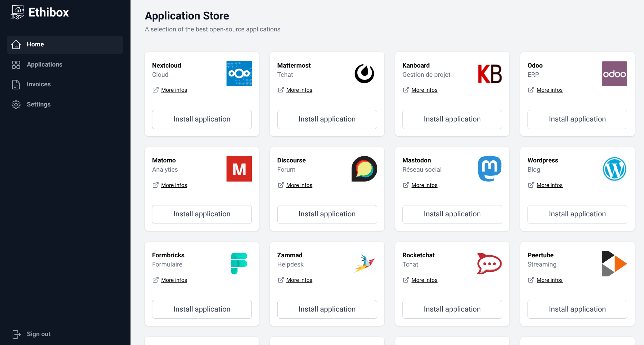The width and height of the screenshot is (644, 345).
Task: Open More infos link for Zammad
Action: [x=299, y=280]
